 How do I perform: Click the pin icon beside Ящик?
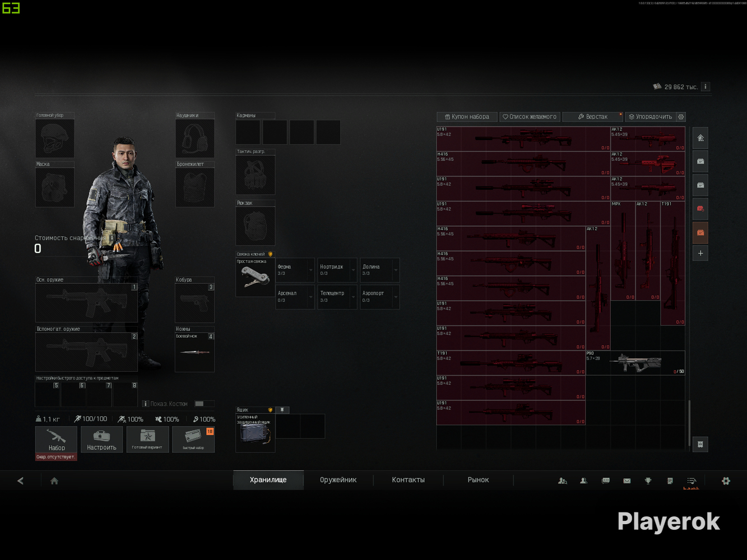[282, 410]
